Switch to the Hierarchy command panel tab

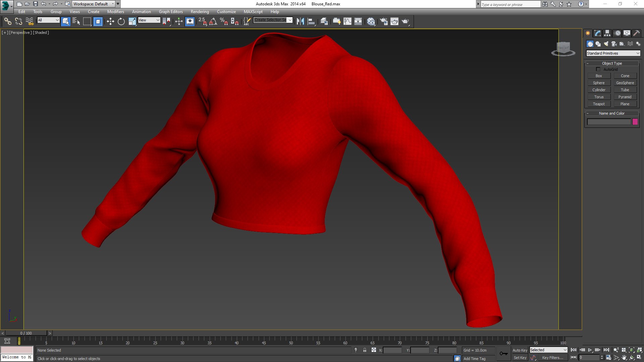tap(607, 33)
